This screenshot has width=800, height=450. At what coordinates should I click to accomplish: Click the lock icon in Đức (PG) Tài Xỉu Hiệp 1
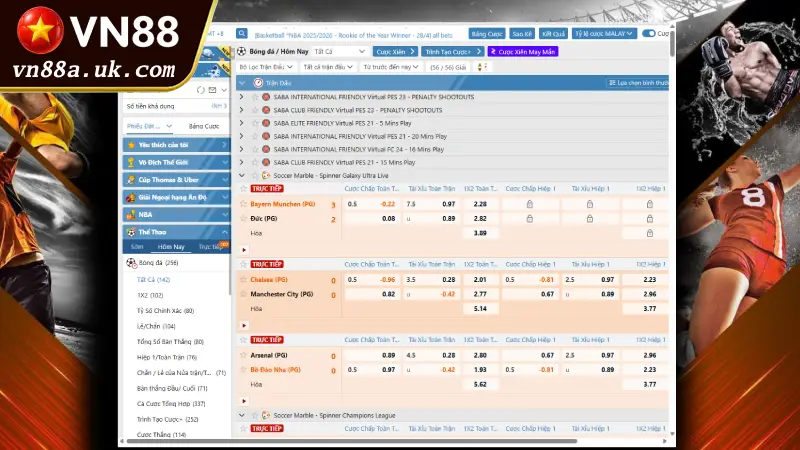tap(590, 218)
